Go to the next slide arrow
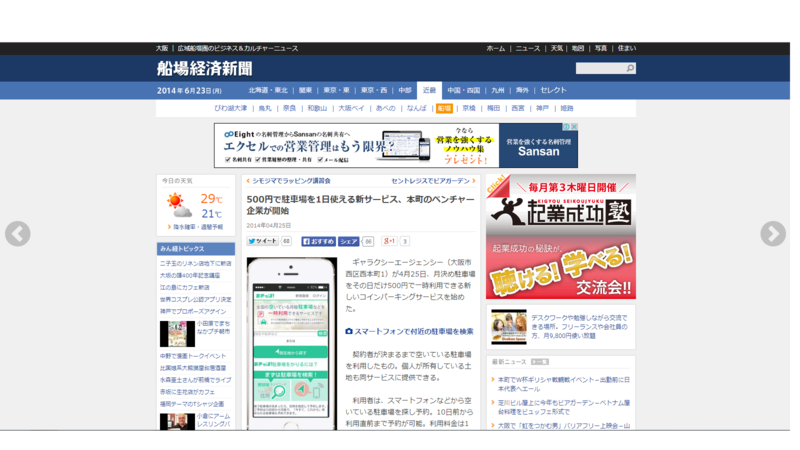This screenshot has width=800, height=450. coord(773,234)
